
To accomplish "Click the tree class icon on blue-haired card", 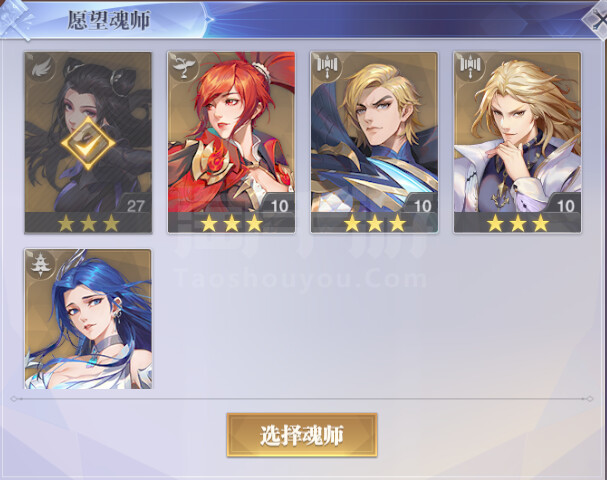I will 40,265.
